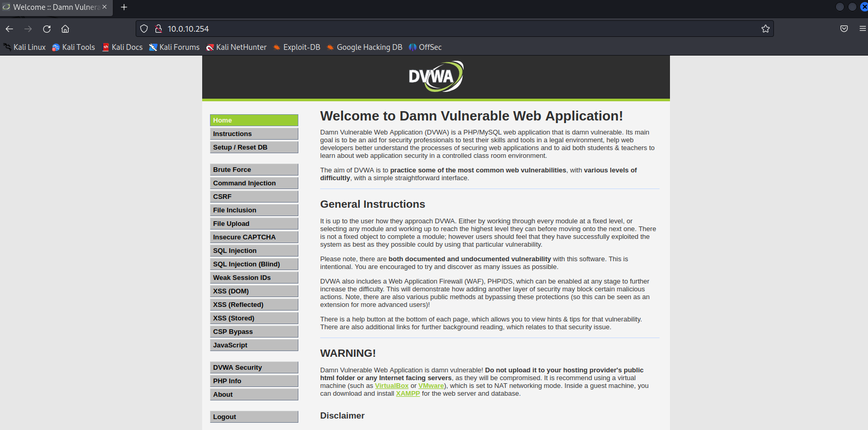Open Kali Tools bookmark
Viewport: 868px width, 430px height.
click(x=73, y=47)
